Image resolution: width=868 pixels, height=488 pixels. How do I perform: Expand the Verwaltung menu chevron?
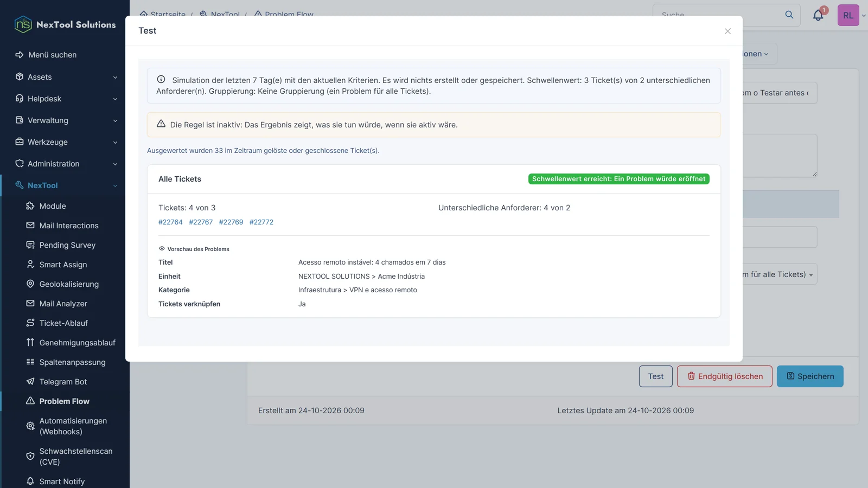115,120
